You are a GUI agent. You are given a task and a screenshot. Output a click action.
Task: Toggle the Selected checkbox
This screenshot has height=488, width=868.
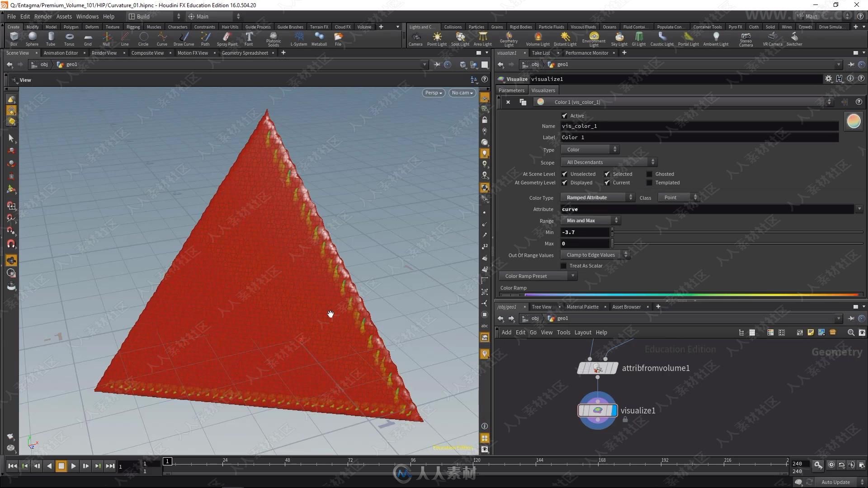(607, 174)
